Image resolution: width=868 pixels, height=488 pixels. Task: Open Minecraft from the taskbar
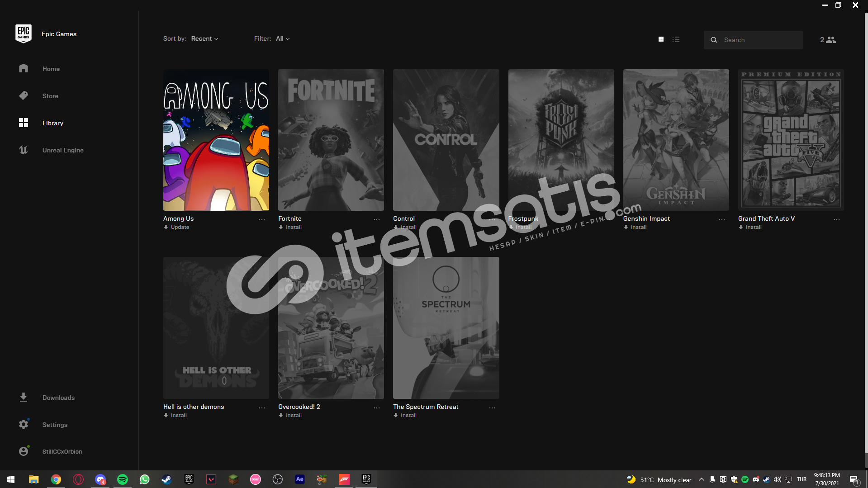[x=233, y=479]
